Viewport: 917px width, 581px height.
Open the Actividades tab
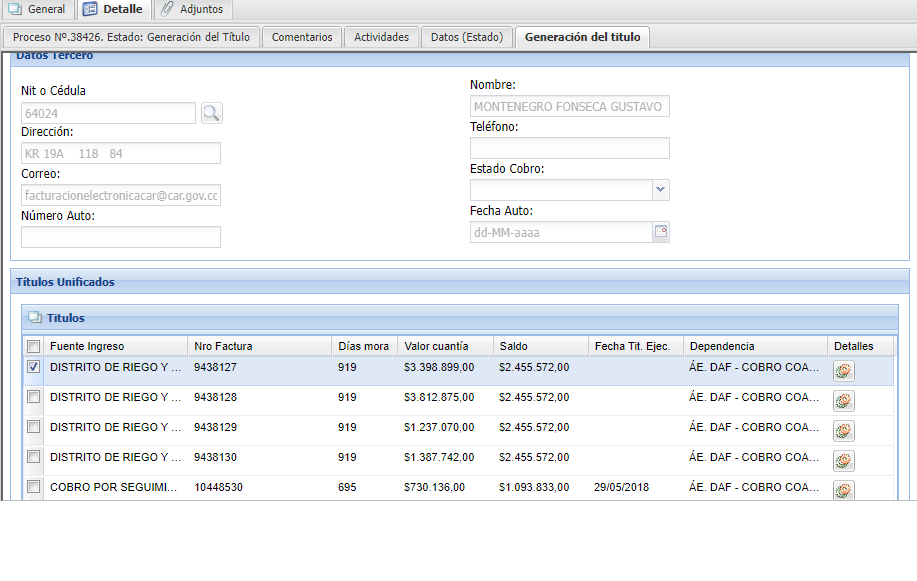(381, 37)
